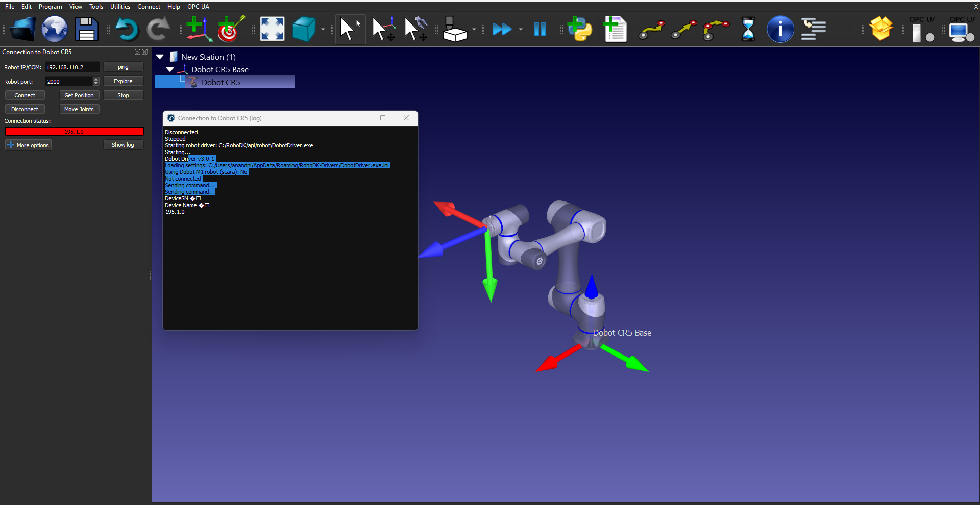Add a new Python script
980x505 pixels.
click(580, 29)
